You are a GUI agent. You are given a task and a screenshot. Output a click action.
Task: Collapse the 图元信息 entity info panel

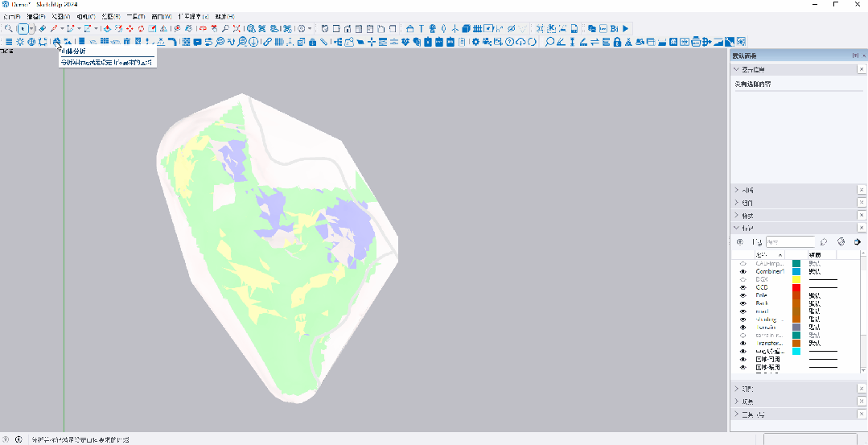(x=737, y=70)
